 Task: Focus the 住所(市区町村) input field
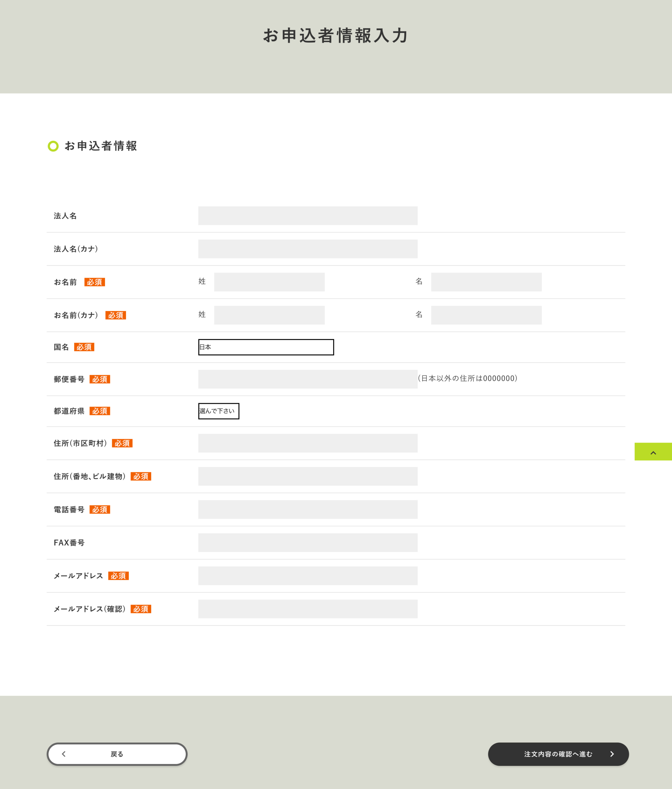point(308,443)
